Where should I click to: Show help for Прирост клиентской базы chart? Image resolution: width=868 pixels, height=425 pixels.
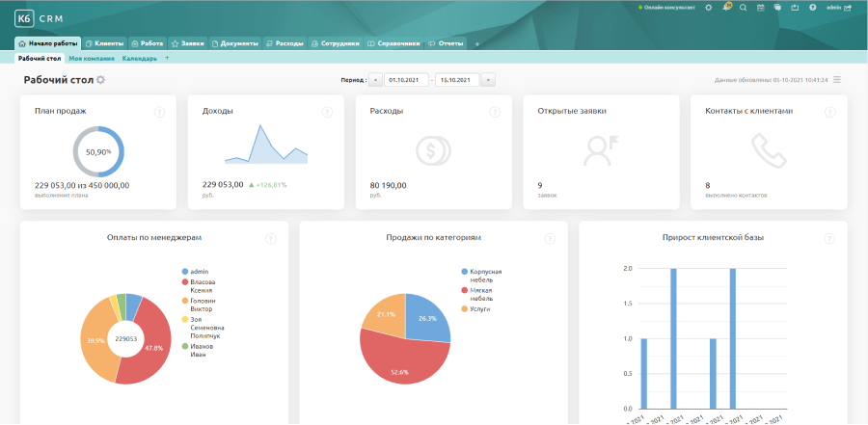point(829,238)
